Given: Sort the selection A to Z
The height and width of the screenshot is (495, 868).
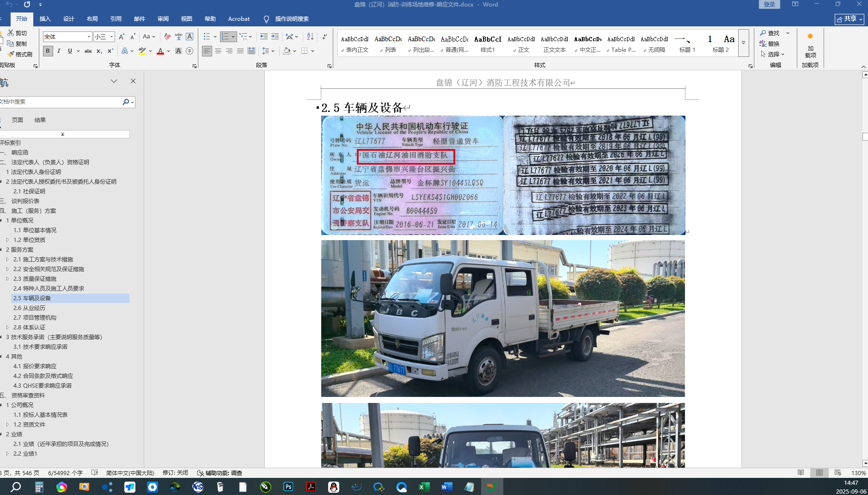Looking at the screenshot, I should 310,37.
